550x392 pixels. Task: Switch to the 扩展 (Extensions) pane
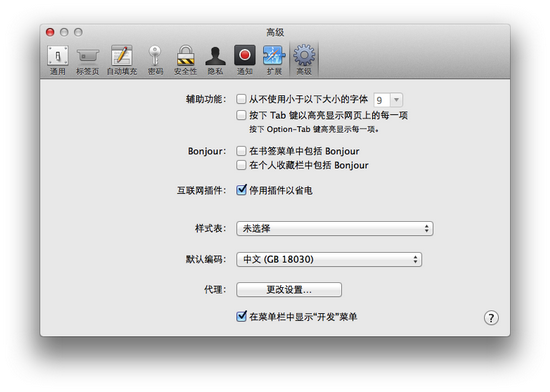click(x=274, y=60)
